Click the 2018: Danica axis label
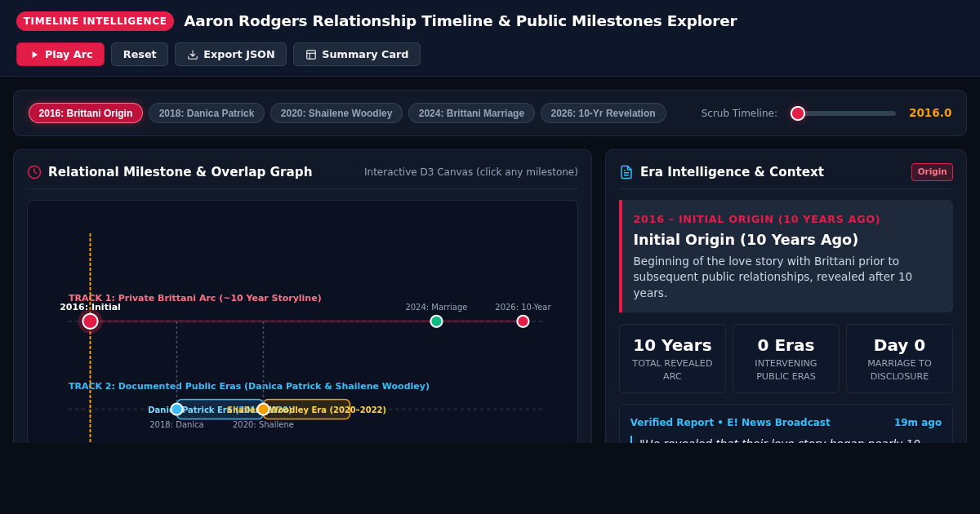This screenshot has height=514, width=980. tap(176, 425)
